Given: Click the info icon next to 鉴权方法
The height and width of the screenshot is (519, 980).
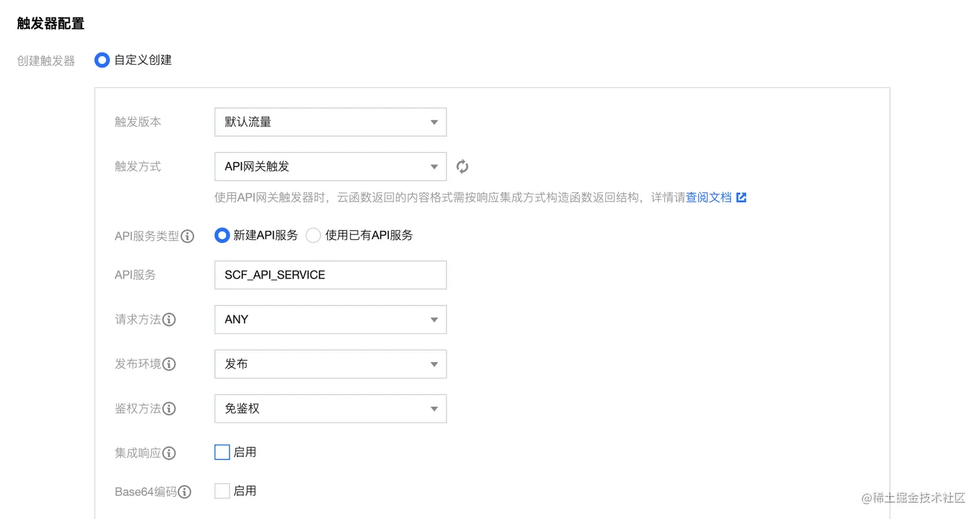Looking at the screenshot, I should tap(169, 409).
